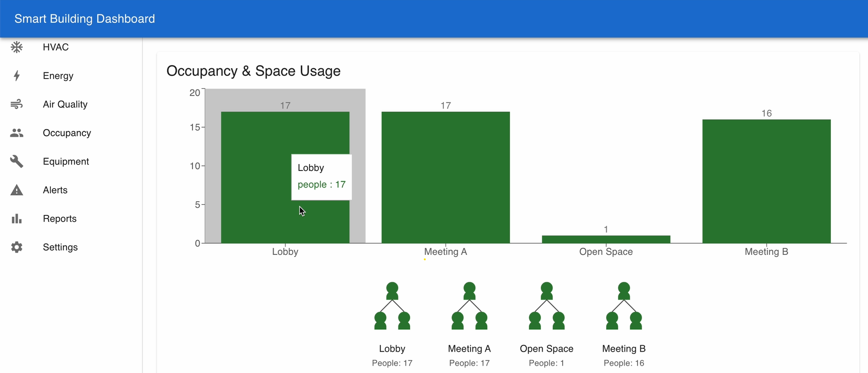Navigate to Equipment in sidebar
This screenshot has width=868, height=373.
click(x=71, y=162)
